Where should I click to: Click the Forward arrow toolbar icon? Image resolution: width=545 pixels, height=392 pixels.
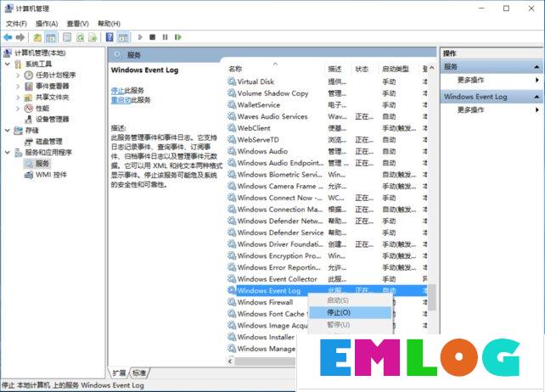20,37
